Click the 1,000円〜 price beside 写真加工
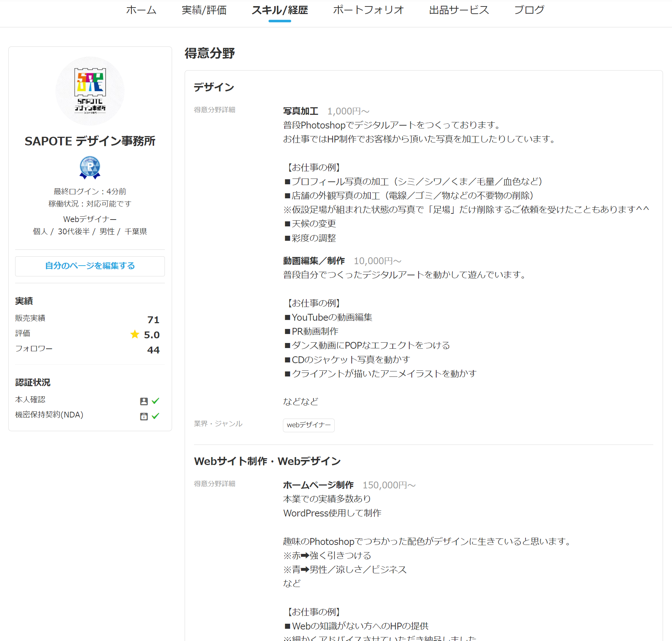672x641 pixels. coord(348,111)
